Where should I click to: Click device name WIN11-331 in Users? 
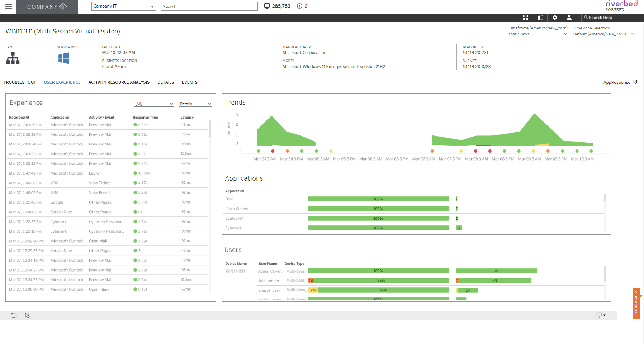pyautogui.click(x=235, y=271)
